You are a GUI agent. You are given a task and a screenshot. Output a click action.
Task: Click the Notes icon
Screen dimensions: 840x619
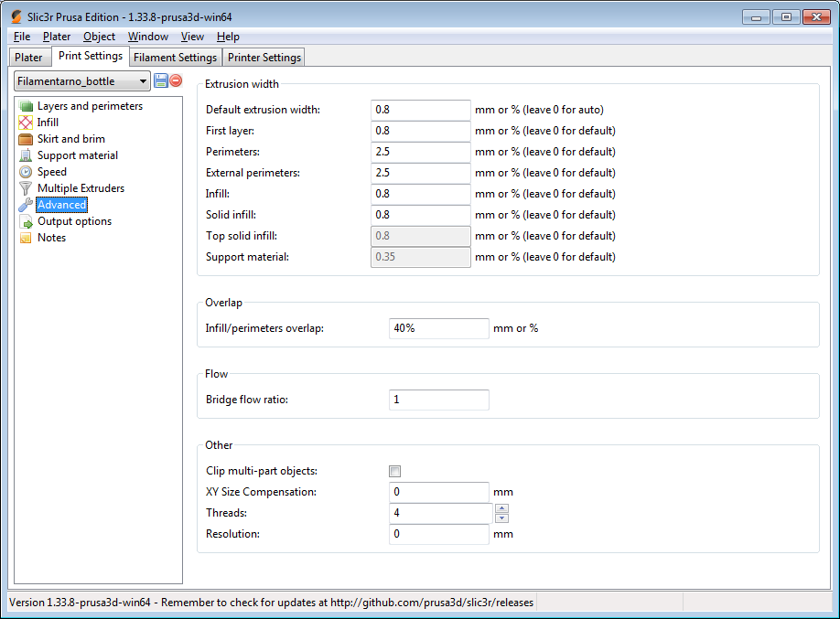26,238
